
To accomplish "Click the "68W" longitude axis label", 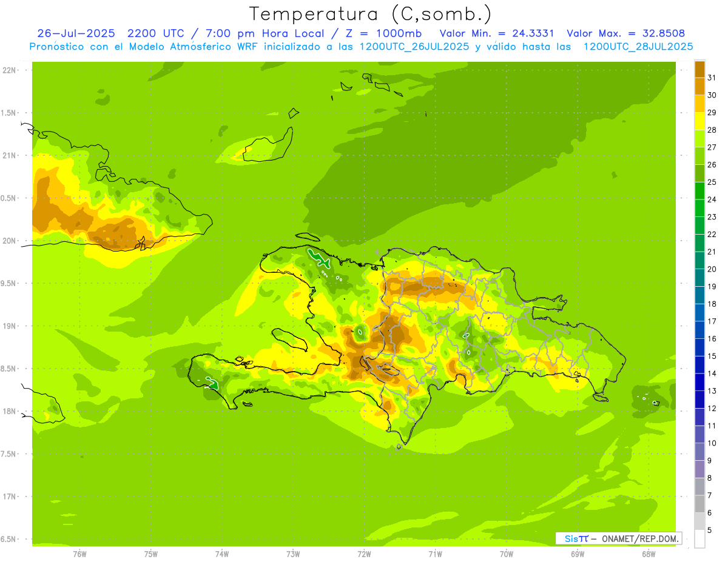I will click(649, 554).
